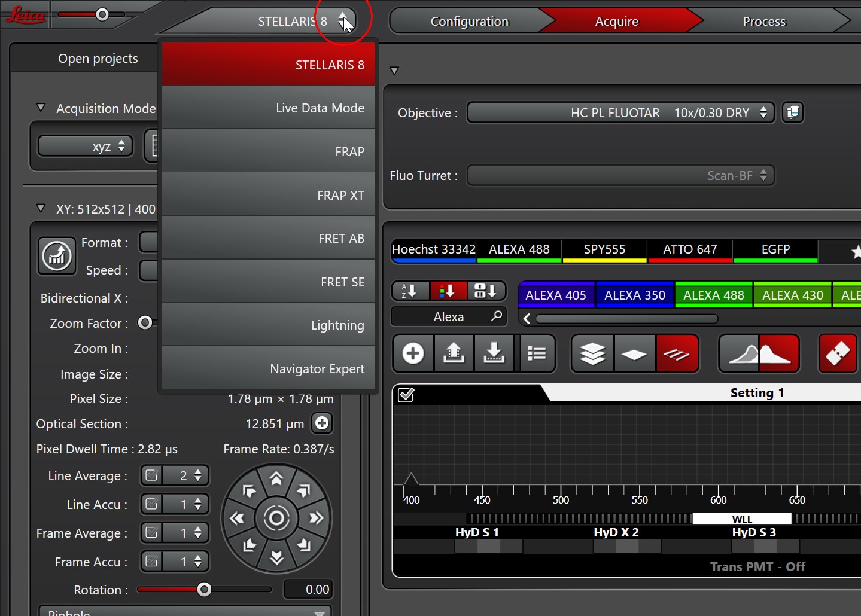Toggle the Line Average checkbox

pos(152,475)
